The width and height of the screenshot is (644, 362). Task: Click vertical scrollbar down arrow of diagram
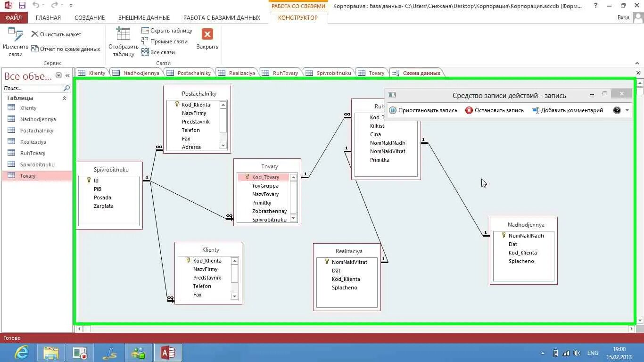click(640, 321)
